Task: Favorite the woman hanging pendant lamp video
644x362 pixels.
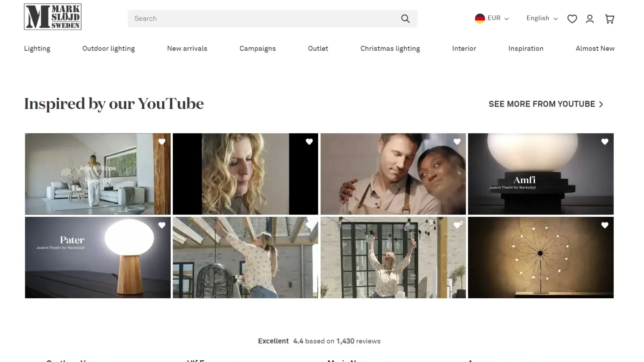Action: tap(309, 225)
